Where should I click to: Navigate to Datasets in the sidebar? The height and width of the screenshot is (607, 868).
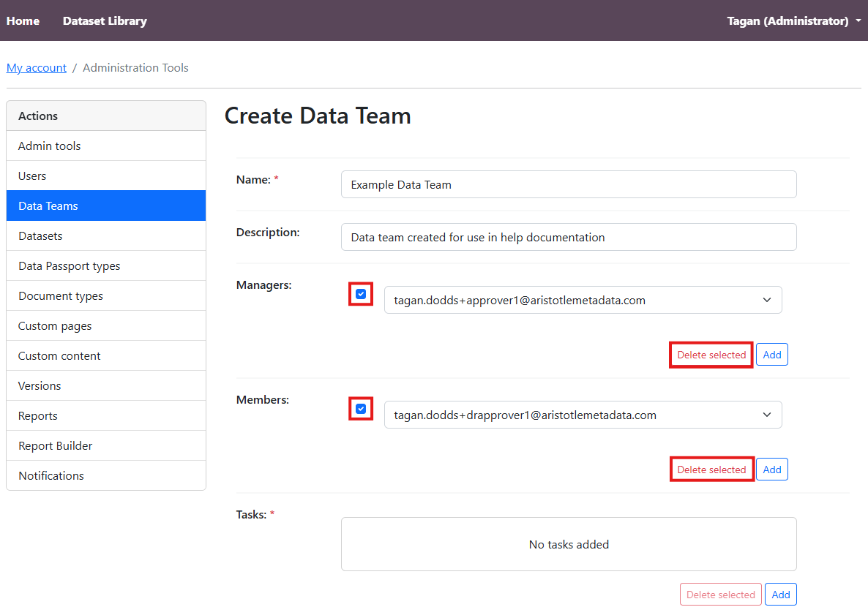40,236
